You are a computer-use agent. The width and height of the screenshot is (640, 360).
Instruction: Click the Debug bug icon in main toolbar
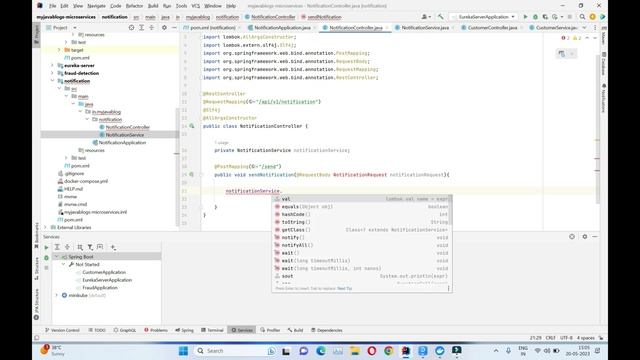coord(535,17)
